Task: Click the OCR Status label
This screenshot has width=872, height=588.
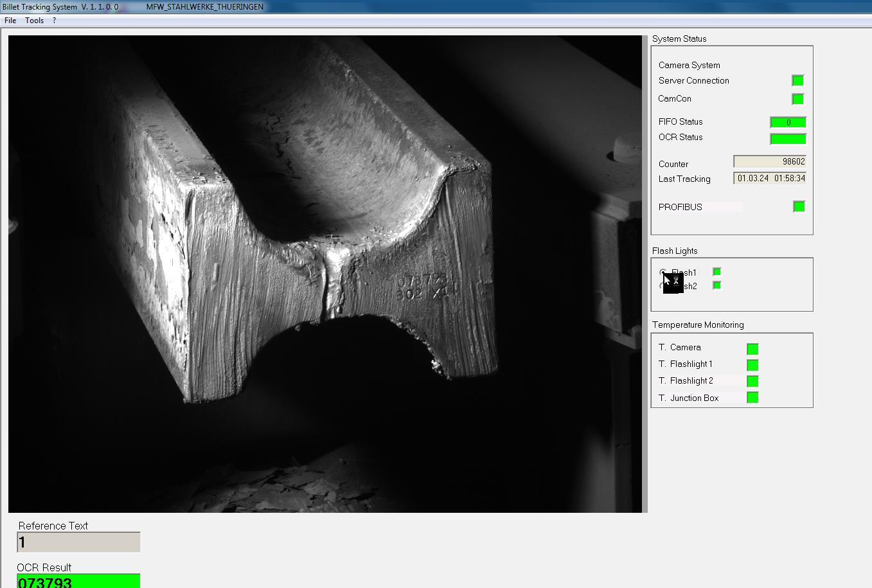Action: [681, 137]
